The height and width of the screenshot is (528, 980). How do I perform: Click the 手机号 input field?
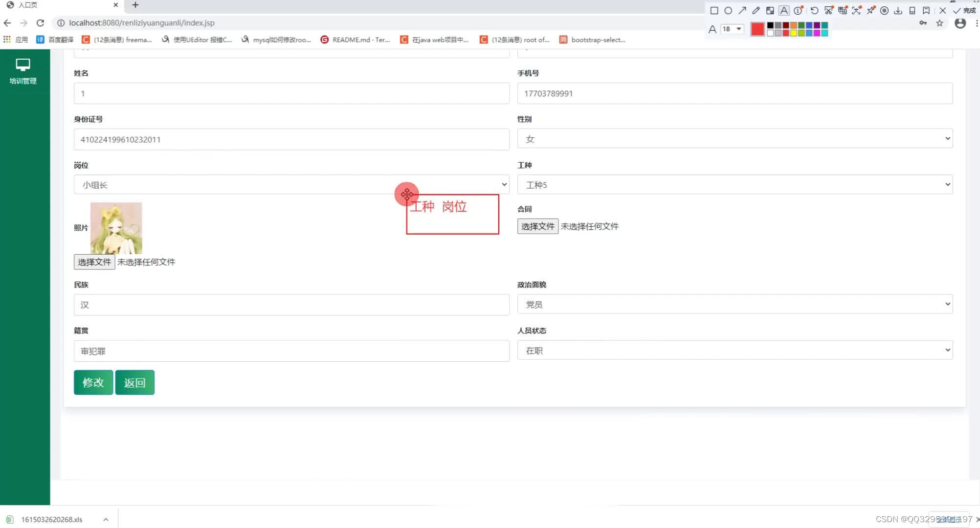click(x=735, y=93)
